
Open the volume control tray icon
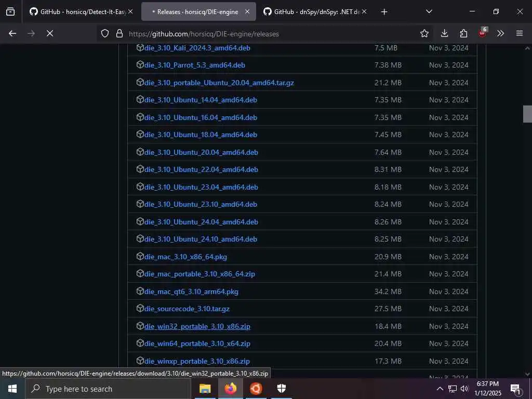(x=464, y=389)
